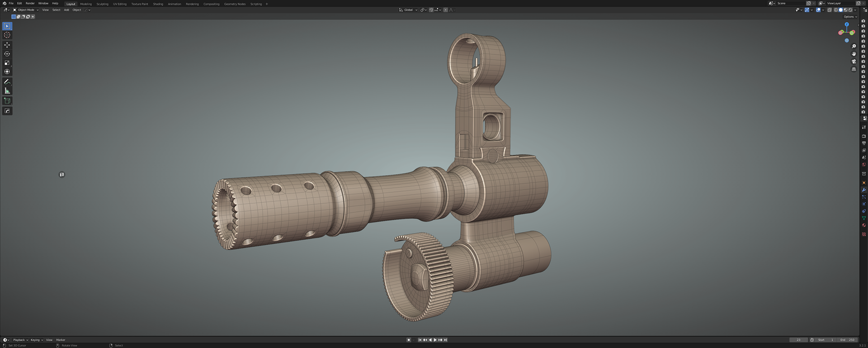Pick the combined Transform tool

[7, 72]
